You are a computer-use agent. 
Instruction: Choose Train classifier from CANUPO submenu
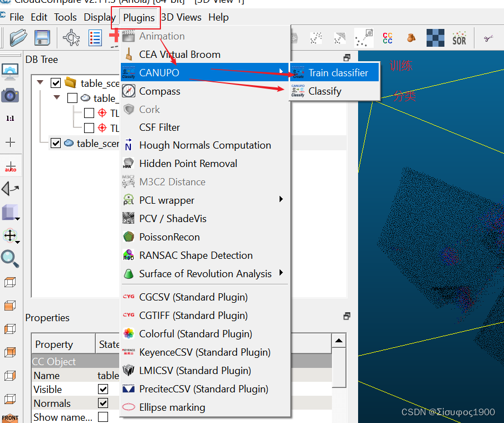click(335, 72)
